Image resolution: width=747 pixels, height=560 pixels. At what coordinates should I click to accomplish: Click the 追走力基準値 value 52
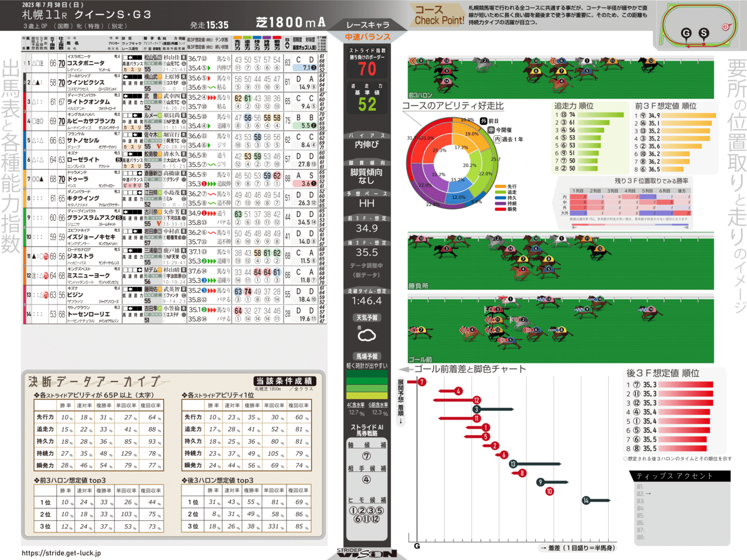(x=367, y=104)
